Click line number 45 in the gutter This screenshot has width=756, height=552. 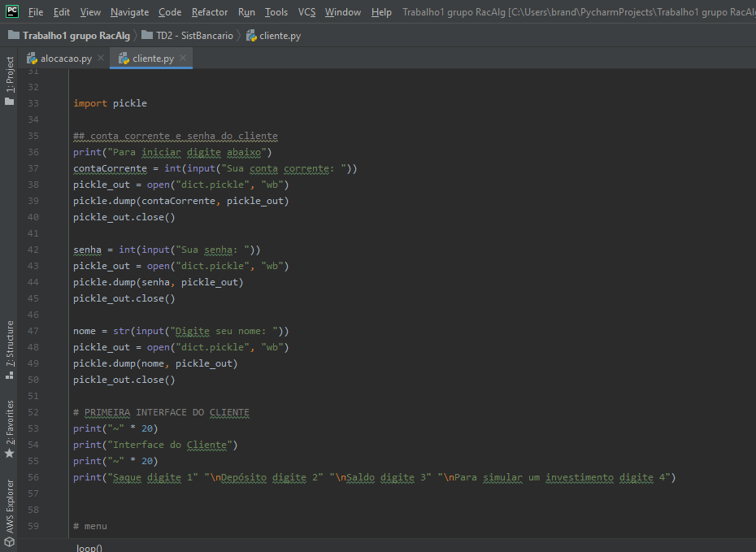[x=33, y=298]
